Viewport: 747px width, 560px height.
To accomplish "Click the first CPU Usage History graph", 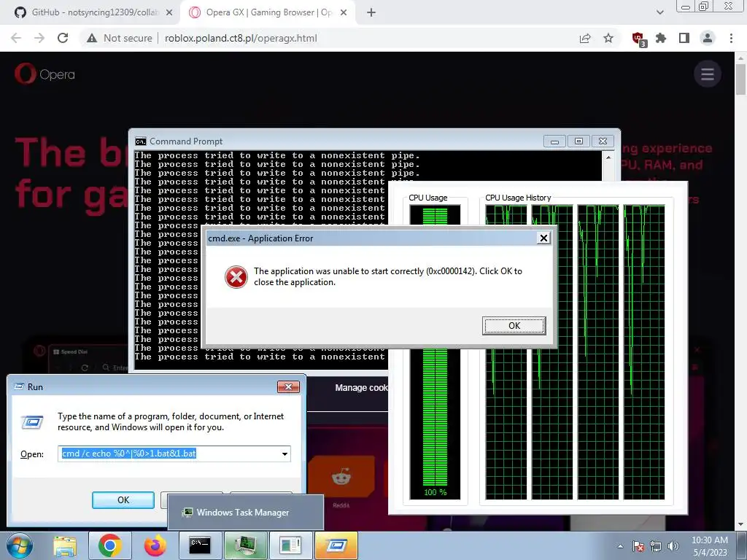I will pos(506,352).
